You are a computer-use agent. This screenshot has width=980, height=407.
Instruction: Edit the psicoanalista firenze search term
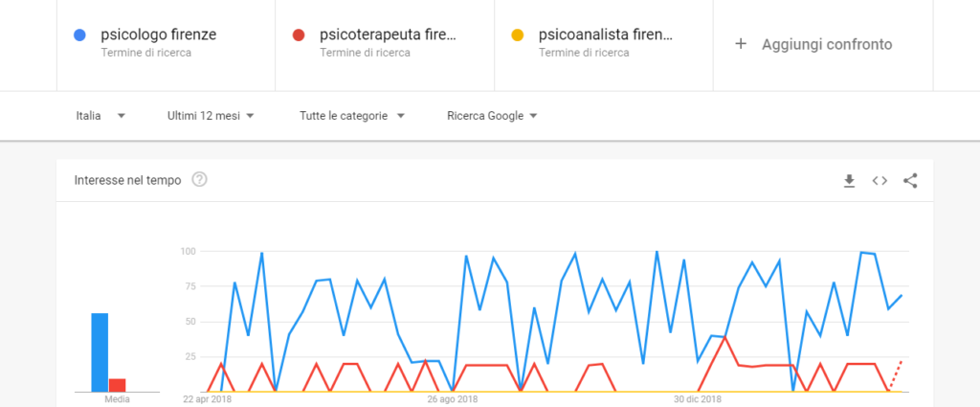pos(606,35)
